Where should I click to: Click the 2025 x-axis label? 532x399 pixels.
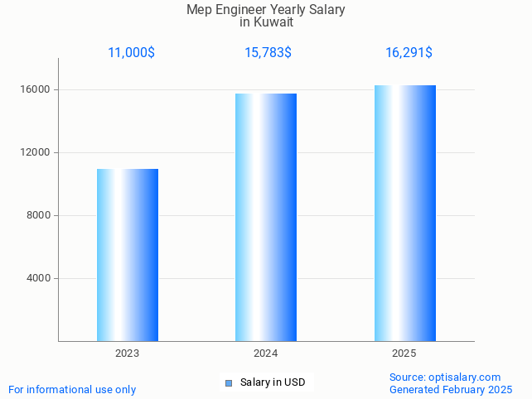(x=404, y=353)
